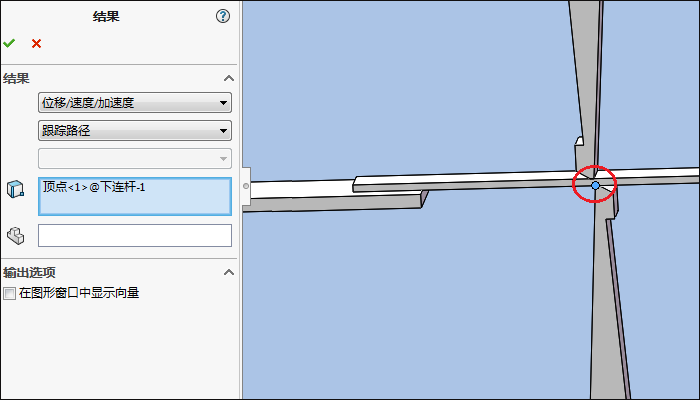Open the disabled empty result component dropdown
The image size is (700, 400).
tap(135, 158)
